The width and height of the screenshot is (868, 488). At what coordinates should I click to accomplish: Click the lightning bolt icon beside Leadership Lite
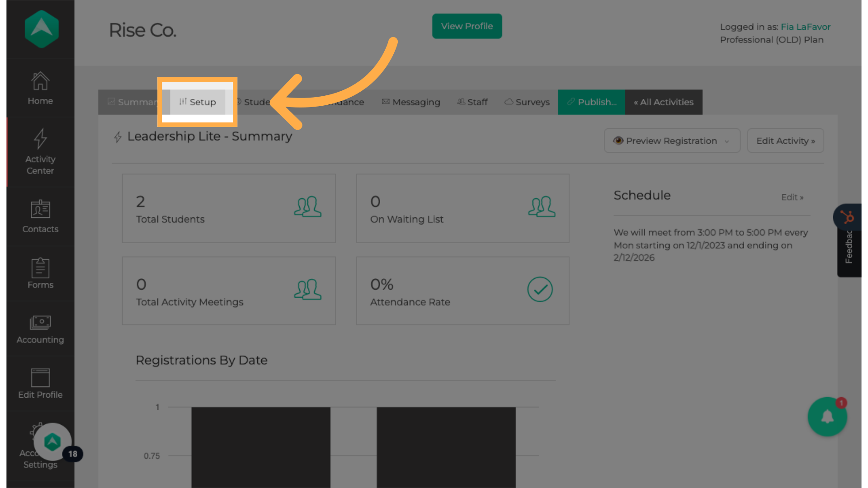click(118, 137)
